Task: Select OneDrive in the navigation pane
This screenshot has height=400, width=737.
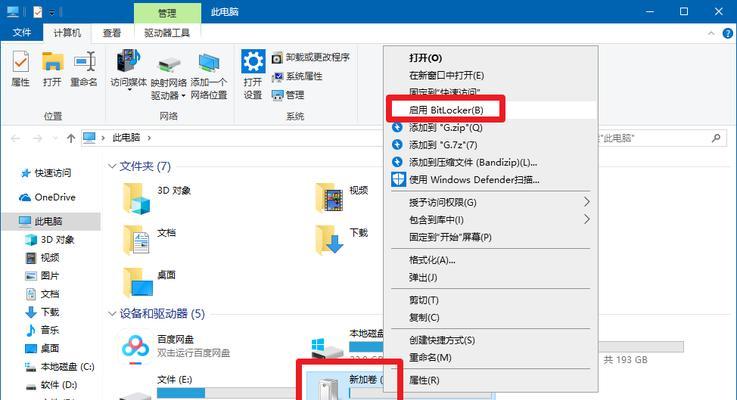Action: pyautogui.click(x=47, y=197)
